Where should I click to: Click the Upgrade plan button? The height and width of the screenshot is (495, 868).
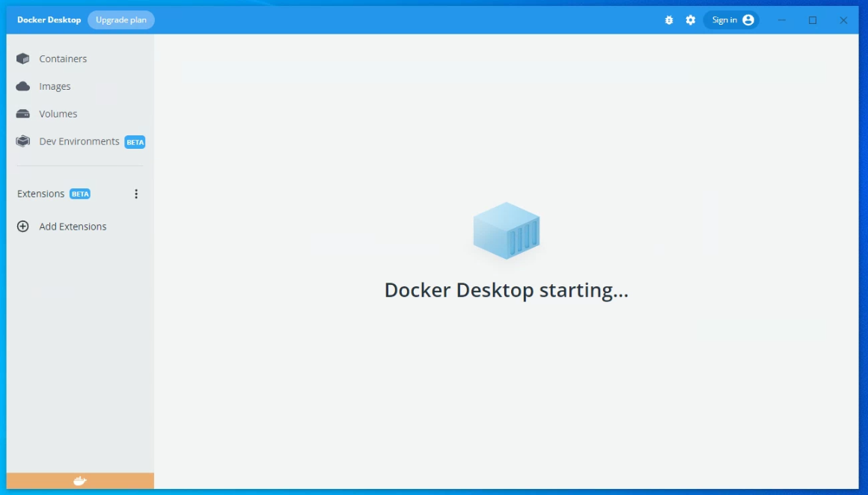click(121, 20)
